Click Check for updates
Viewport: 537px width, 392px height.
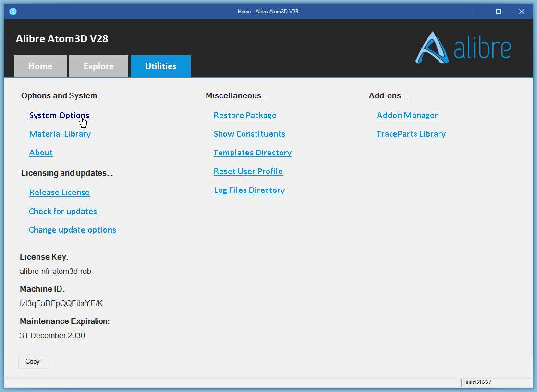point(63,212)
